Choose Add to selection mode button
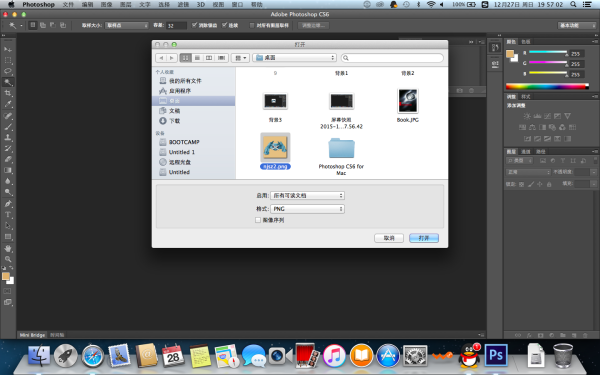This screenshot has height=375, width=600. click(43, 25)
